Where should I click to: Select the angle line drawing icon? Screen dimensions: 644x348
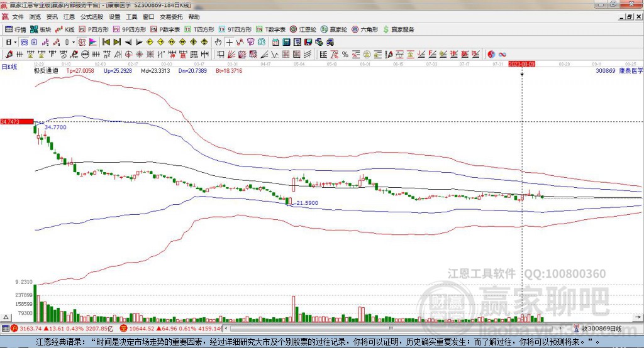tap(264, 54)
